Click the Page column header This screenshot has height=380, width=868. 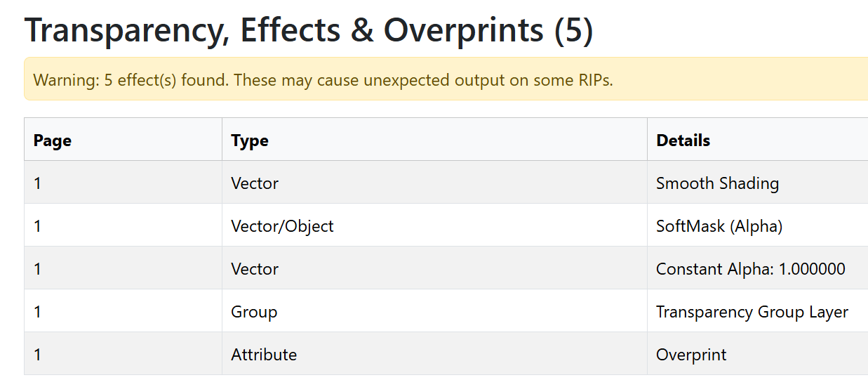[53, 140]
